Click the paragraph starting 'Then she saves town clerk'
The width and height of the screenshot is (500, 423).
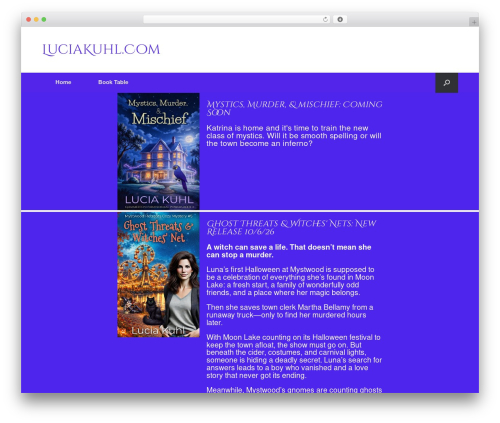click(x=289, y=315)
